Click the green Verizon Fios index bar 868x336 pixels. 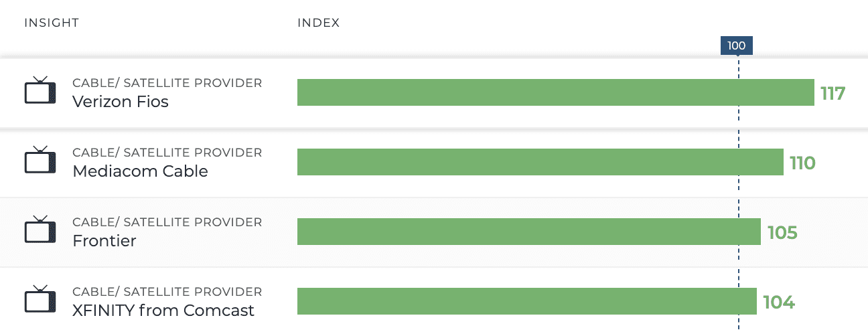click(555, 92)
